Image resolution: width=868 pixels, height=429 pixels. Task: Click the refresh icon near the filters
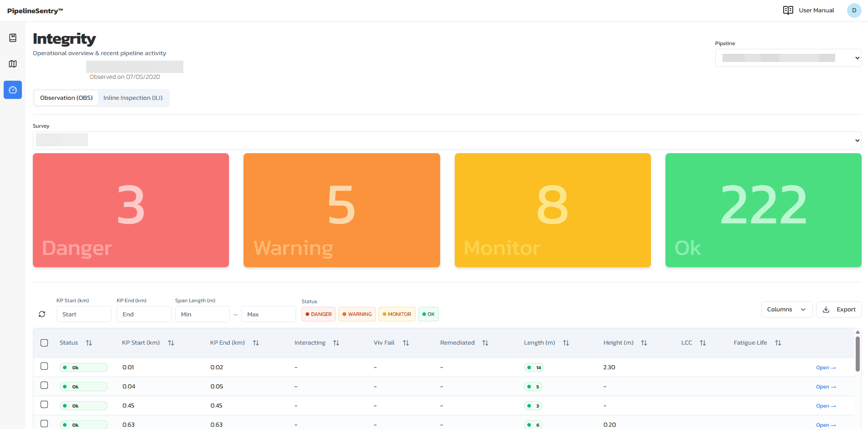tap(42, 314)
